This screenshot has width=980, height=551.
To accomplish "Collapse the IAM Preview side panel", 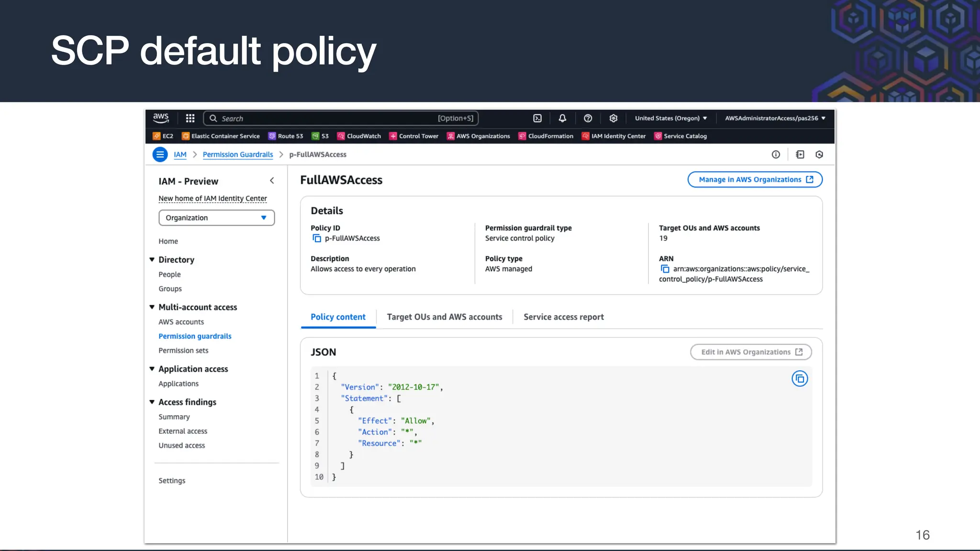I will pos(272,181).
